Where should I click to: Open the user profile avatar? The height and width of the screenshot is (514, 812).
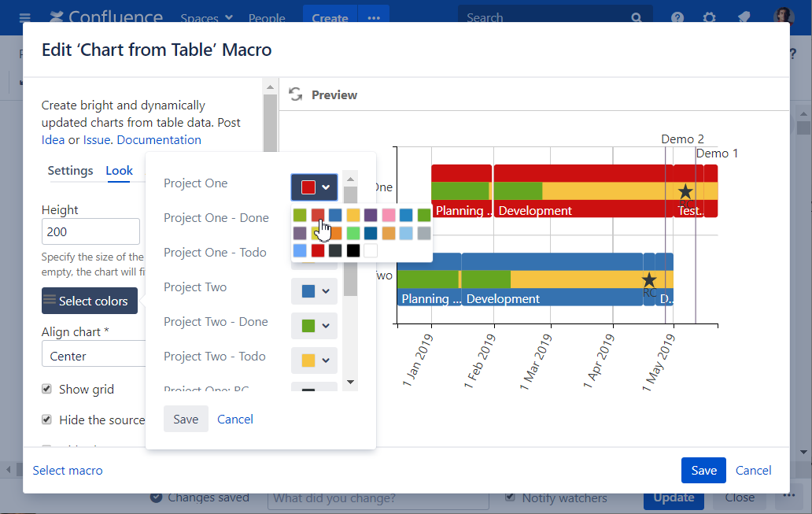[783, 17]
